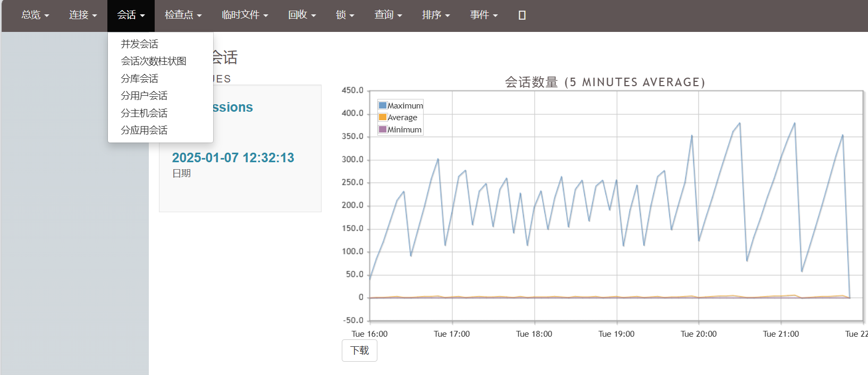
Task: Click the rectangle icon in navbar
Action: click(x=522, y=15)
